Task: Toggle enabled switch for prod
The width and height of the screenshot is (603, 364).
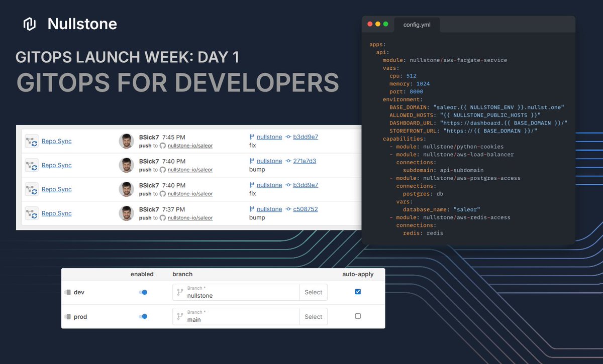Action: tap(143, 316)
